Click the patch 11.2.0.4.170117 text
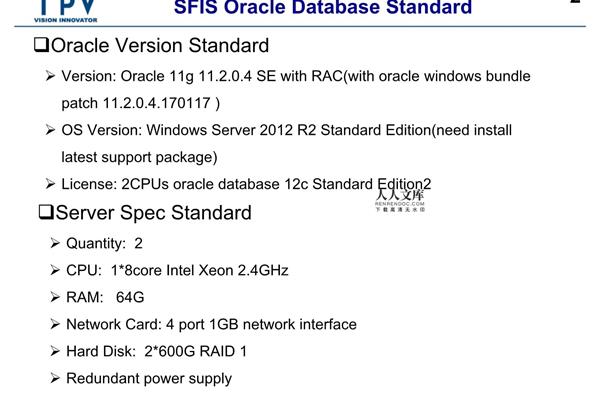Screen dimensions: 600x400 [140, 103]
